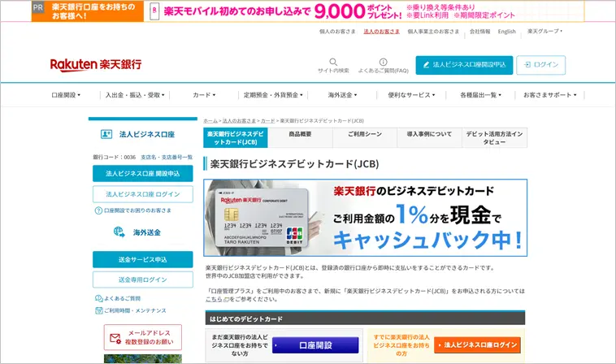Click the 1% cashback debit card banner

pos(365,218)
